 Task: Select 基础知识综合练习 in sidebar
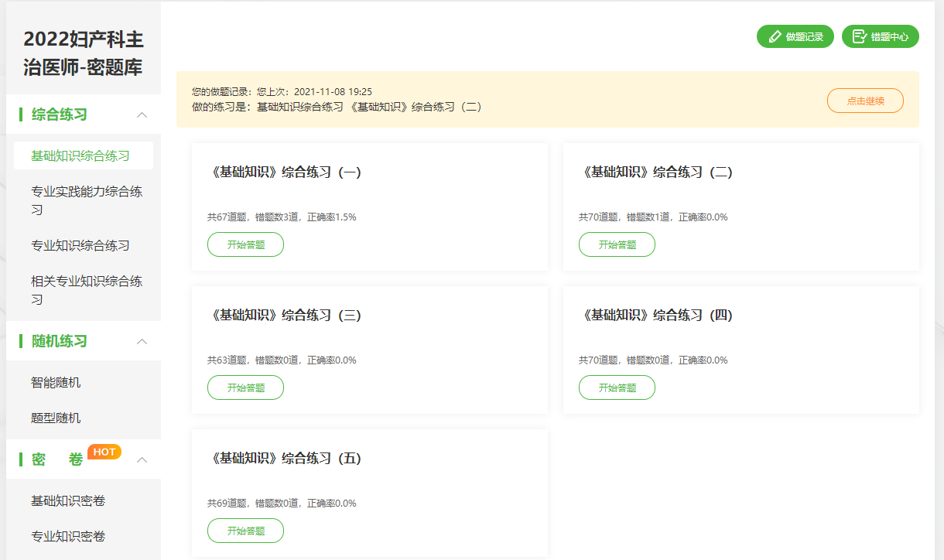[x=80, y=155]
